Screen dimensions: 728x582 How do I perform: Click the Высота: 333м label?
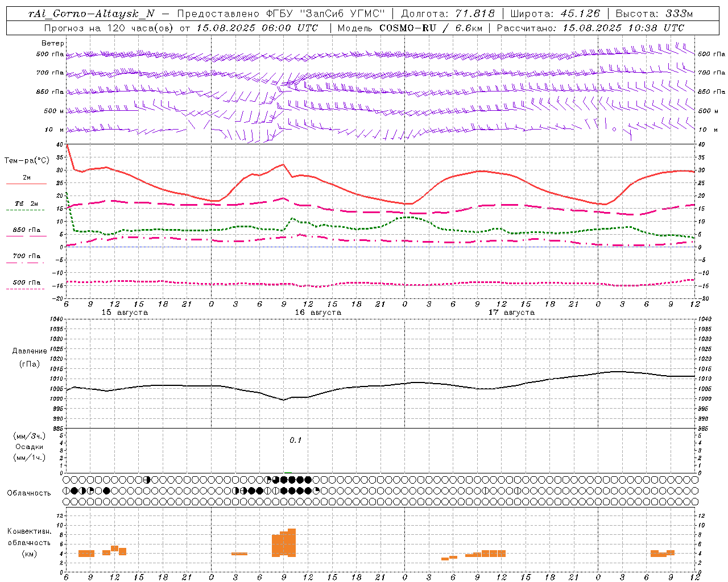click(654, 14)
